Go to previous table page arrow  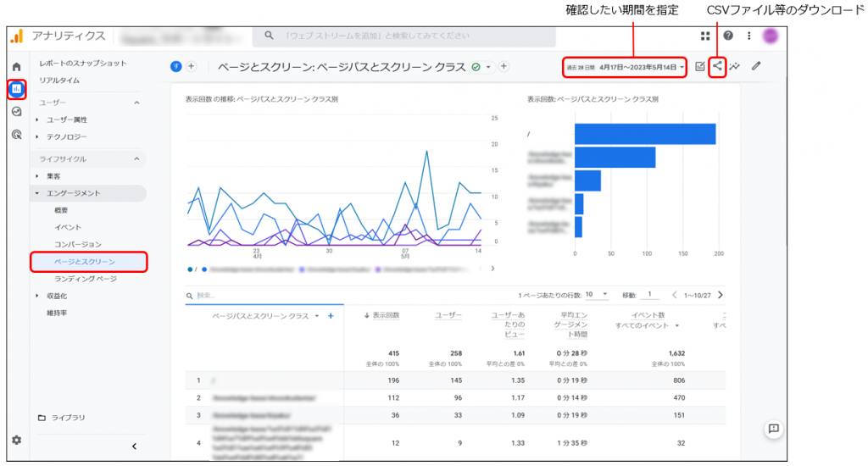point(674,295)
